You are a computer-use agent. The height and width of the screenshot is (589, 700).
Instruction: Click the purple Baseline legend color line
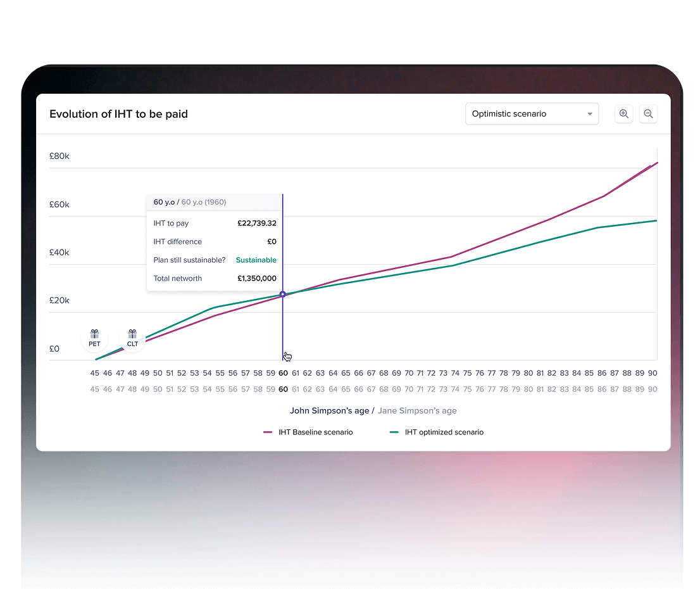tap(268, 433)
